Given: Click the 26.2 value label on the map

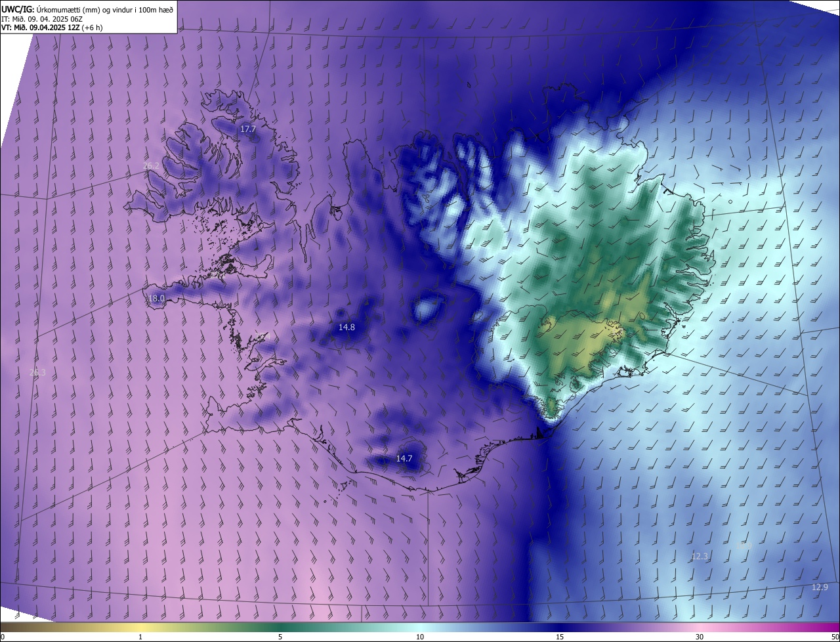Looking at the screenshot, I should (x=151, y=165).
